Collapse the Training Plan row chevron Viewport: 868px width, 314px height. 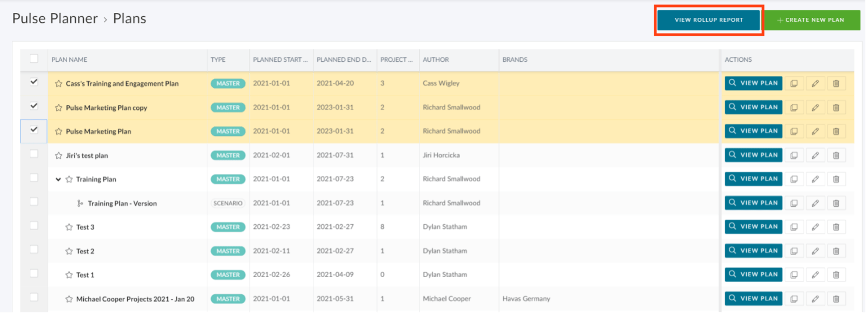click(x=58, y=180)
